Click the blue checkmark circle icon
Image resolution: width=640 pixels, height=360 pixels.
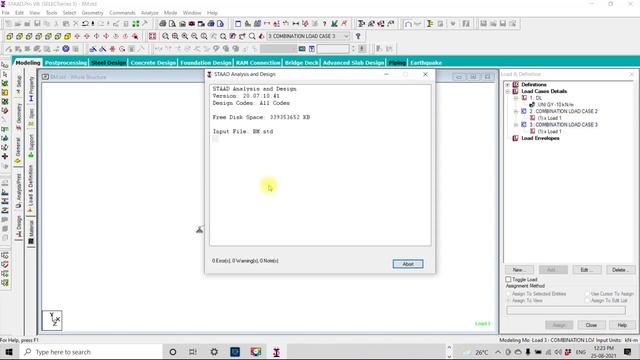pos(66,49)
